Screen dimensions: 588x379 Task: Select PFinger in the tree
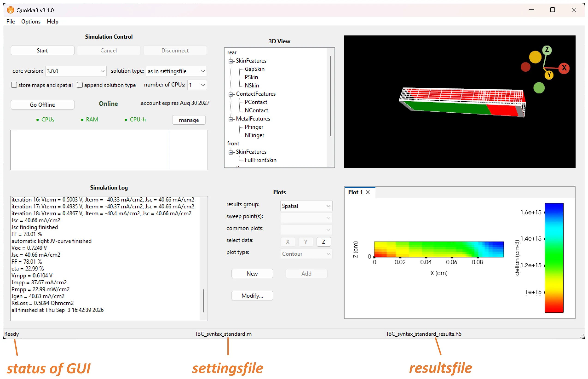[254, 127]
